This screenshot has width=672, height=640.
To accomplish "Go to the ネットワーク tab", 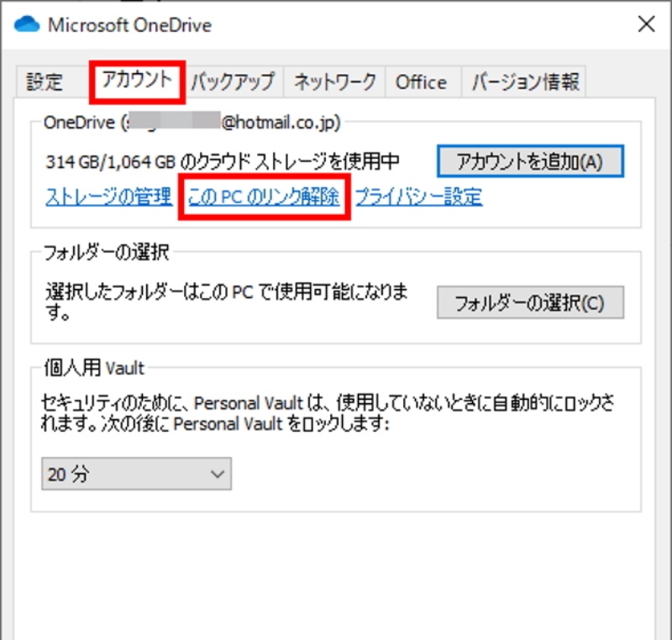I will tap(334, 82).
